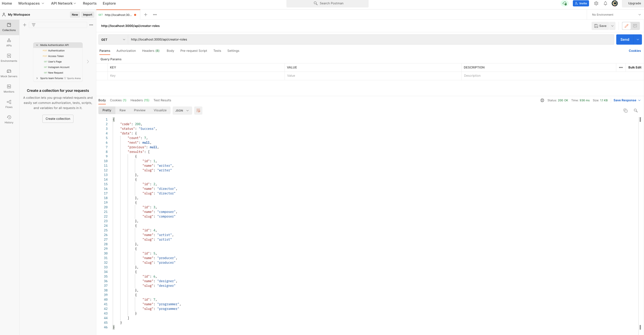Viewport: 644px width, 335px height.
Task: Switch to the Headers (8) request tab
Action: tap(151, 51)
